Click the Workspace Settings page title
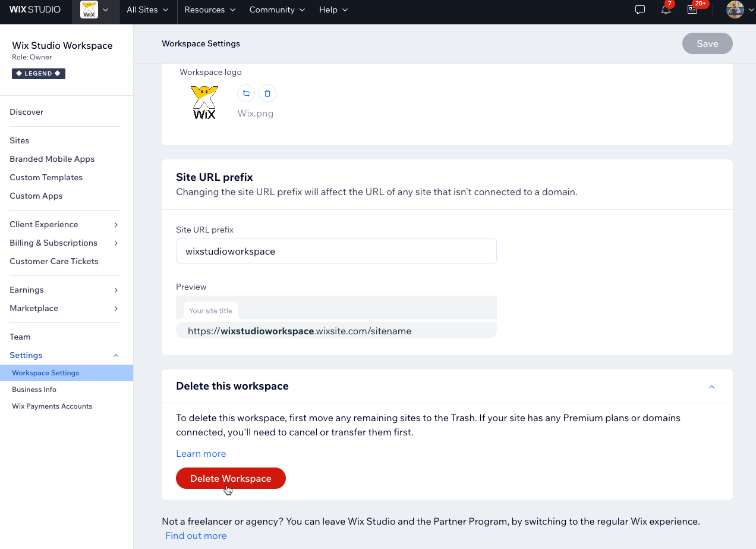This screenshot has width=756, height=549. tap(201, 43)
